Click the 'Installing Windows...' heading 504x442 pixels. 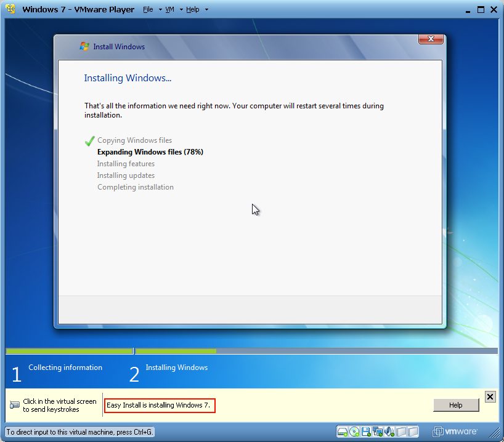[128, 78]
